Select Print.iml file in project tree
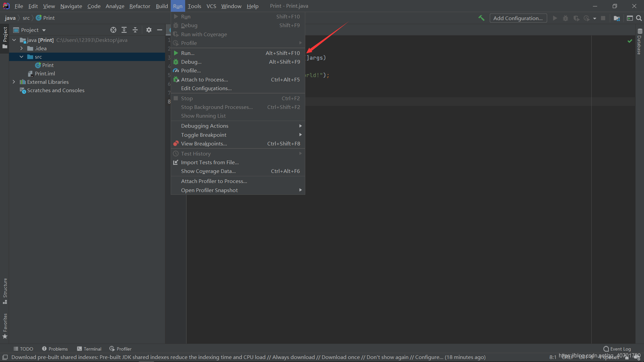The image size is (644, 362). [45, 73]
